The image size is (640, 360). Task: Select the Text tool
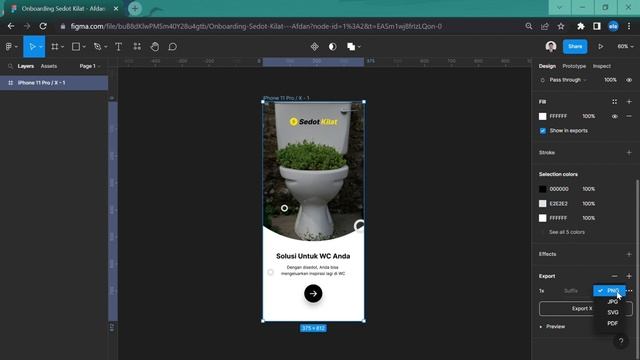pos(118,47)
